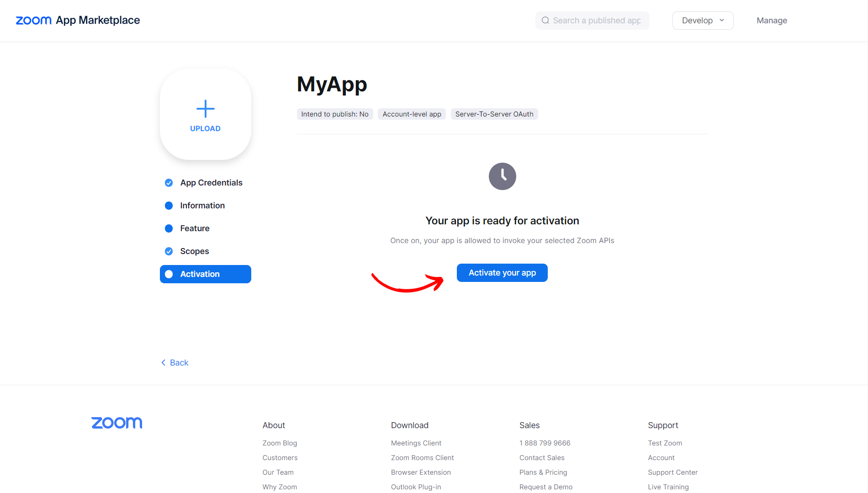Select the Activation step
The image size is (868, 493).
coord(206,274)
